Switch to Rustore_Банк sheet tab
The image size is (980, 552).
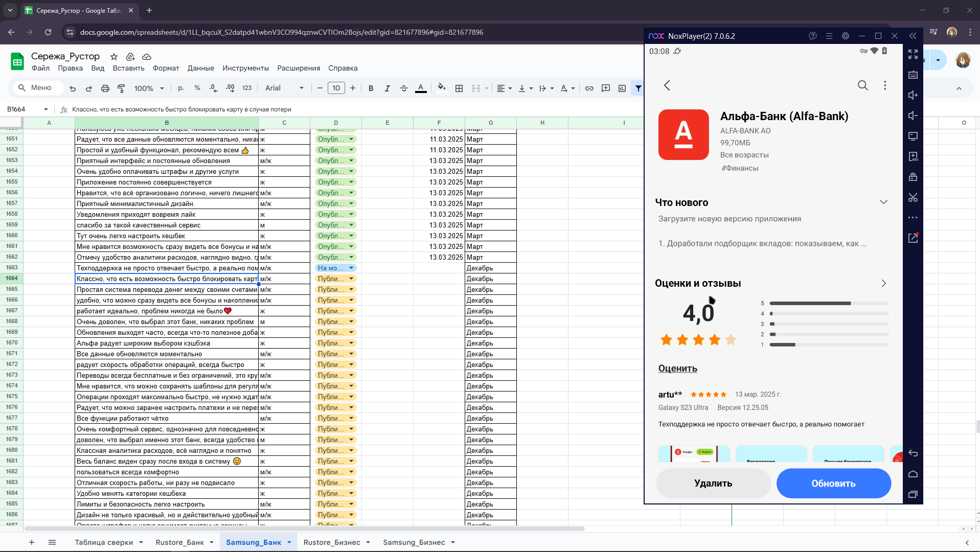click(179, 542)
